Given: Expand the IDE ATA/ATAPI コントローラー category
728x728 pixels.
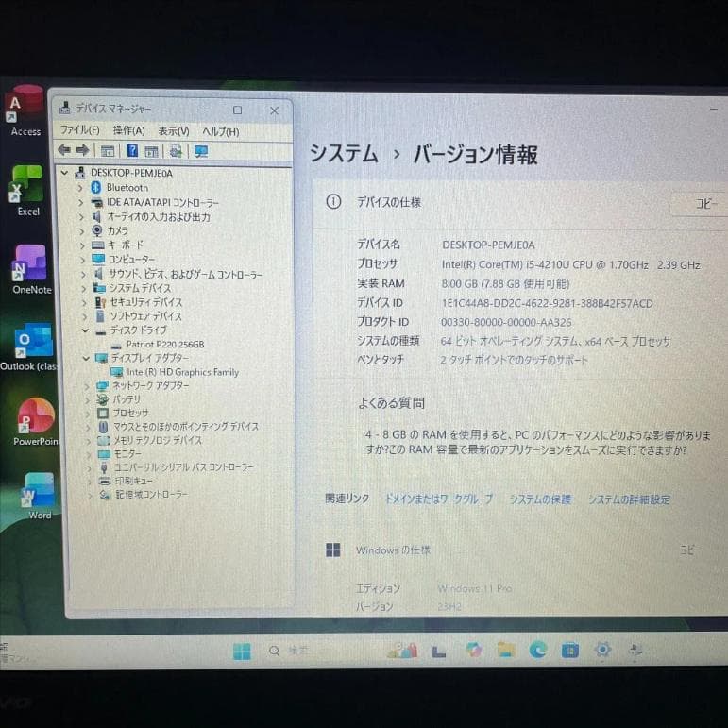Looking at the screenshot, I should [81, 202].
